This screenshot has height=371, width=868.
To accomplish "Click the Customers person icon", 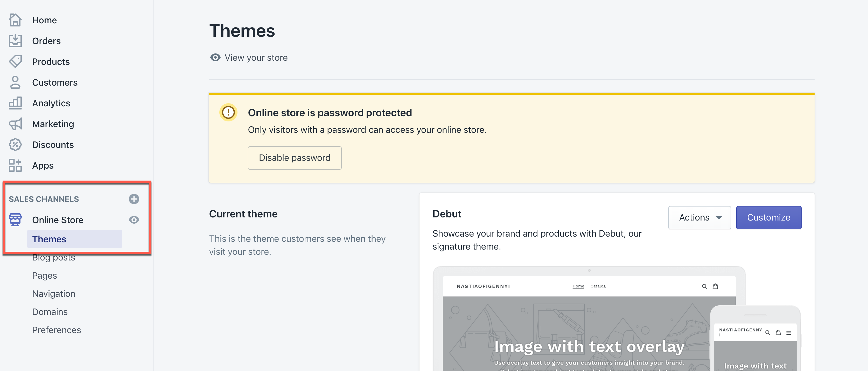I will (x=15, y=82).
